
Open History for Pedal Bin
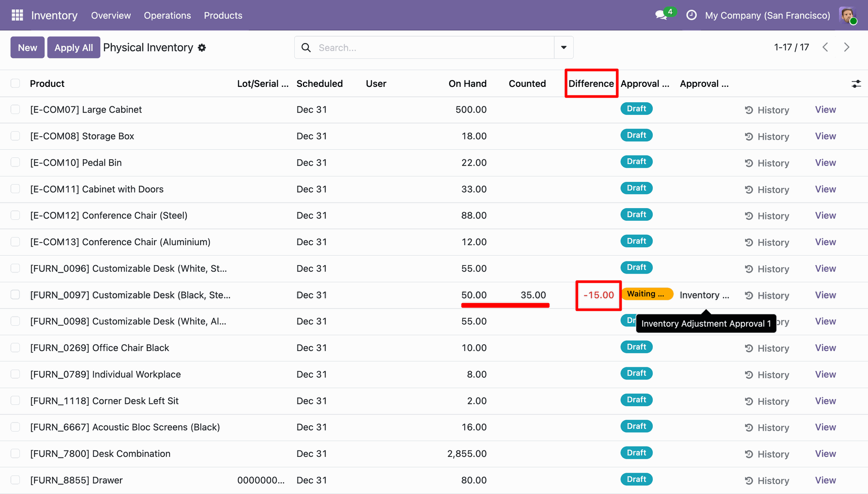[x=767, y=163]
